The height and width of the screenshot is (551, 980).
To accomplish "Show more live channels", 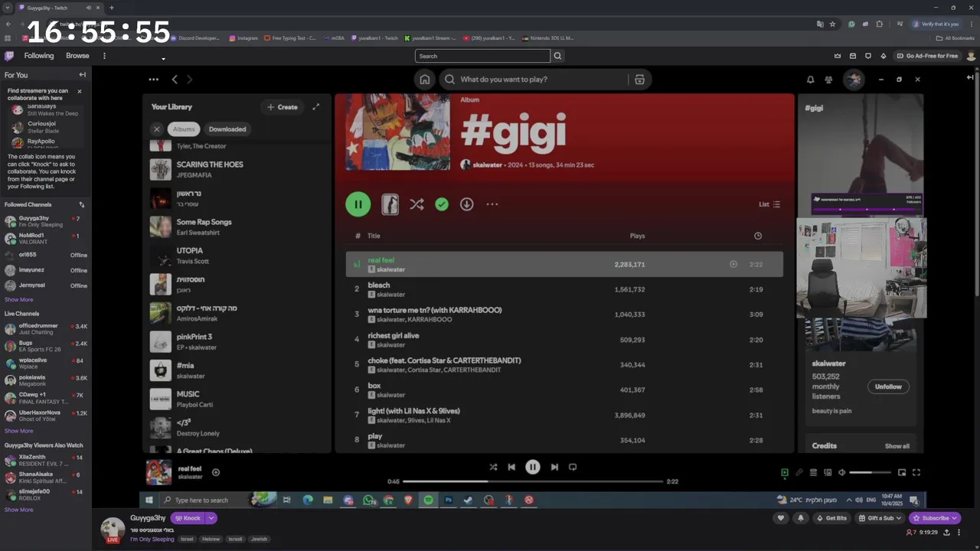I will click(x=19, y=431).
